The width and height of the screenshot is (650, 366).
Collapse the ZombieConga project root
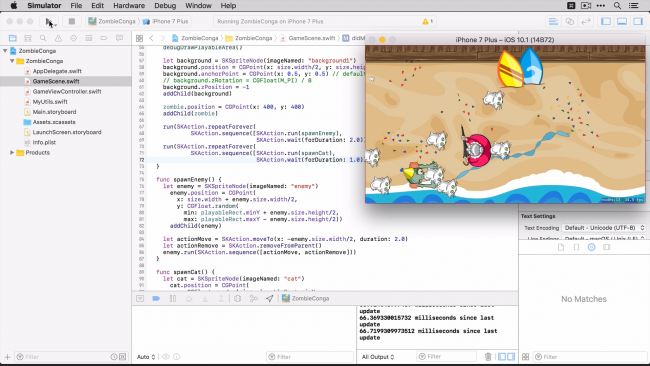(x=5, y=51)
